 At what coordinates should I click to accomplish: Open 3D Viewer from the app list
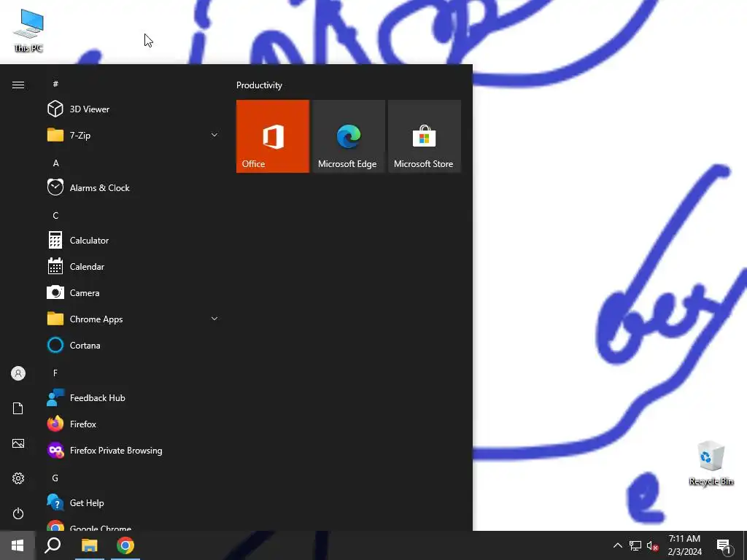pos(132,109)
